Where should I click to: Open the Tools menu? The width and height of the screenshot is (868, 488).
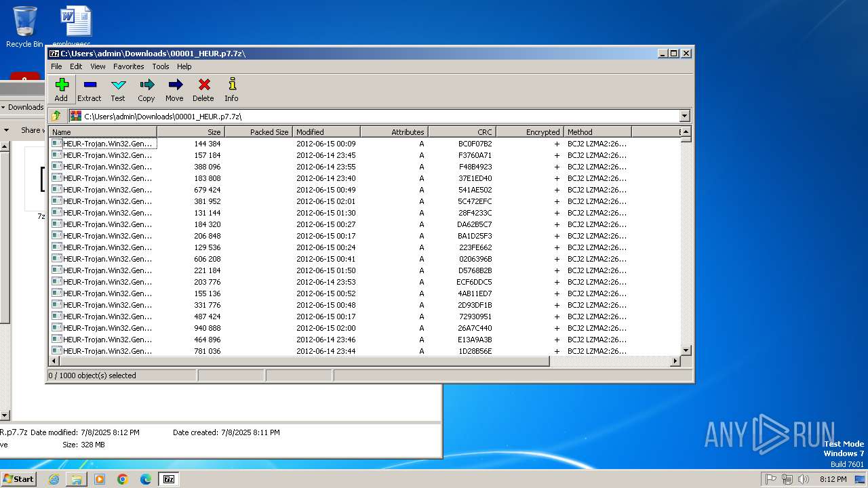click(x=161, y=66)
